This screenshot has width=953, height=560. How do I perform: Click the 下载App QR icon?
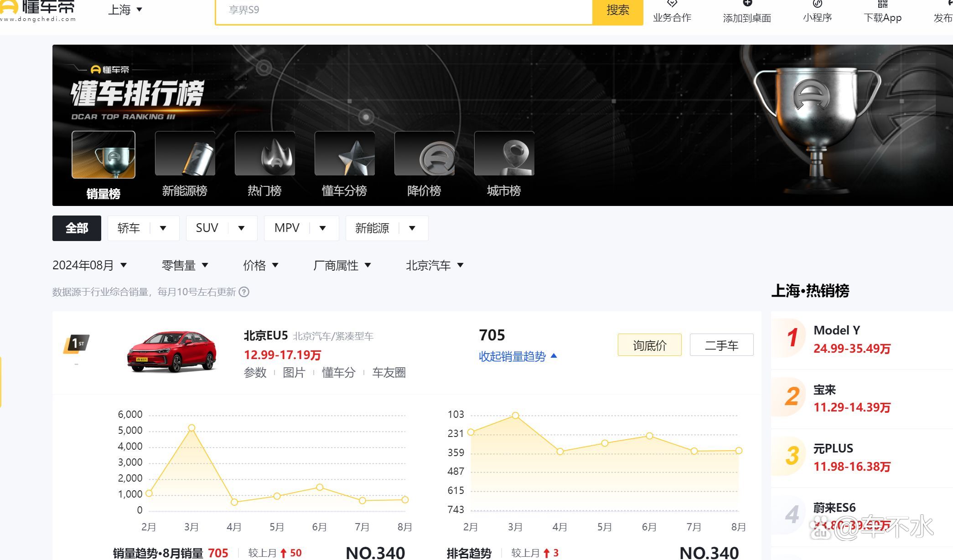(x=883, y=4)
